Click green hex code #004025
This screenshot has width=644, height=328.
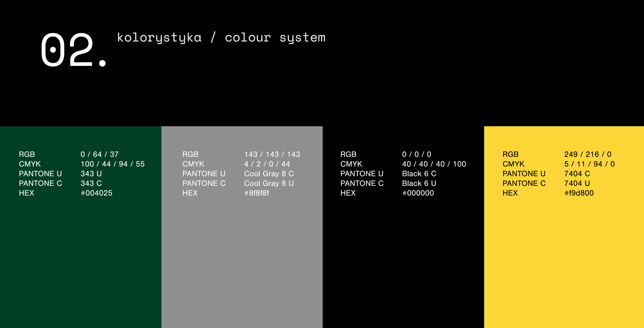pyautogui.click(x=96, y=193)
